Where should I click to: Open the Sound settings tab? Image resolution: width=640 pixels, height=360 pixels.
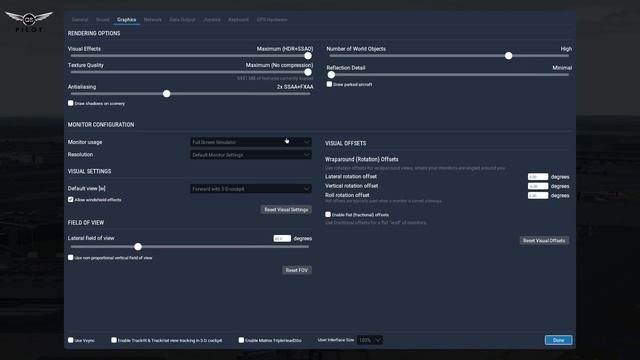point(102,20)
